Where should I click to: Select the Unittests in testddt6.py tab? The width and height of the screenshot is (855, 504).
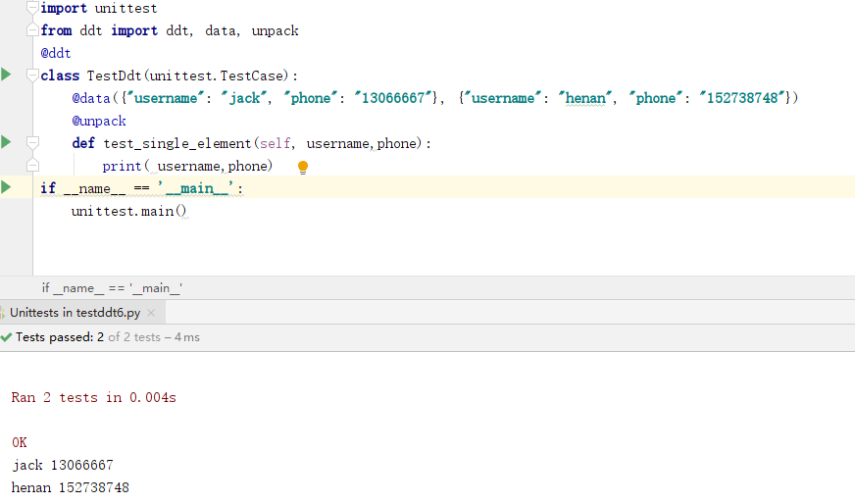75,313
